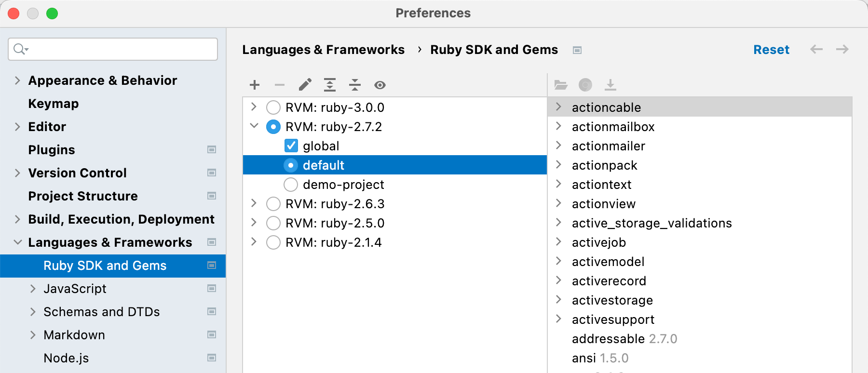Image resolution: width=868 pixels, height=373 pixels.
Task: Expand RVM: ruby-3.0.0 node
Action: click(x=254, y=107)
